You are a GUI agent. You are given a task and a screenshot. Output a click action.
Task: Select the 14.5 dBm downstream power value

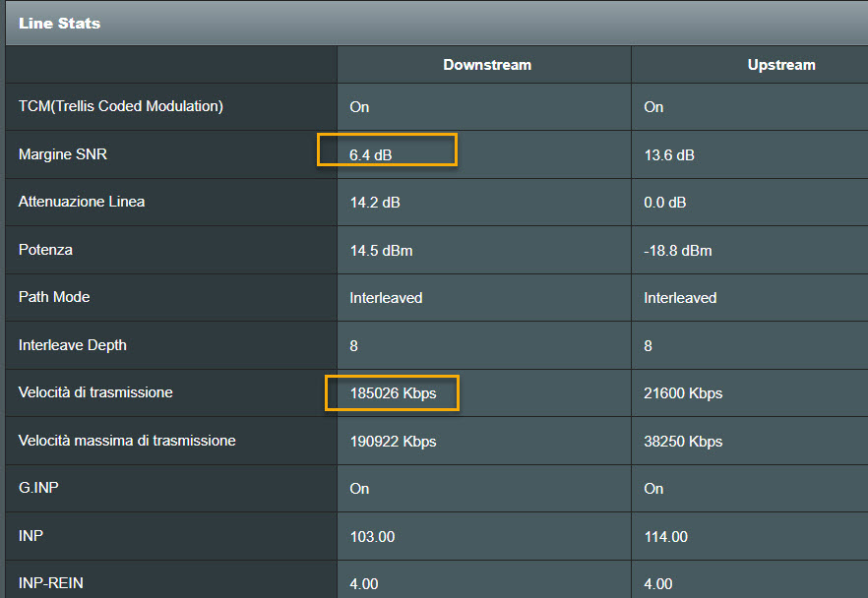click(x=381, y=251)
